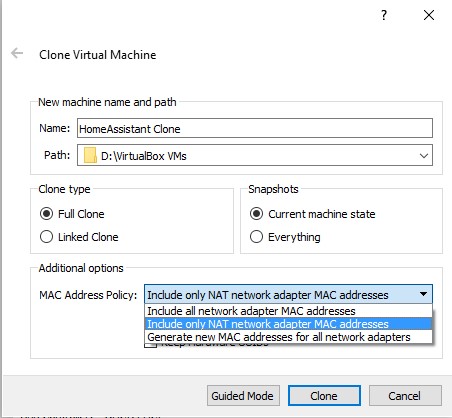Close the Clone Virtual Machine dialog

pyautogui.click(x=429, y=15)
